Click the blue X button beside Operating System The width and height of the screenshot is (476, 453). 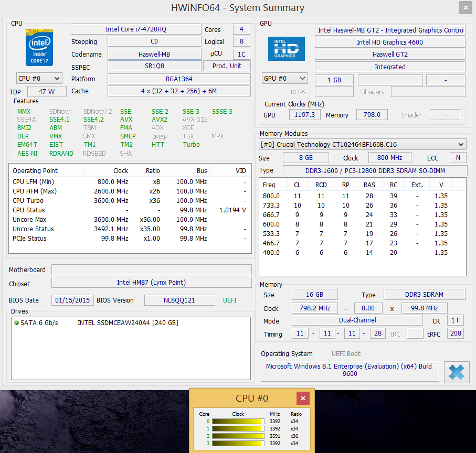457,372
